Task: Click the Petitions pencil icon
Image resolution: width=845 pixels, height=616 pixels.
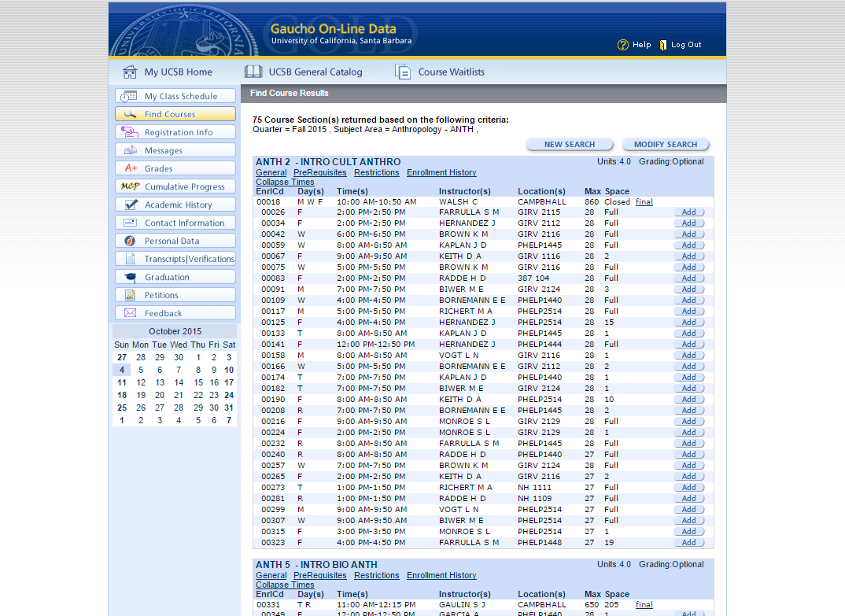Action: 130,295
